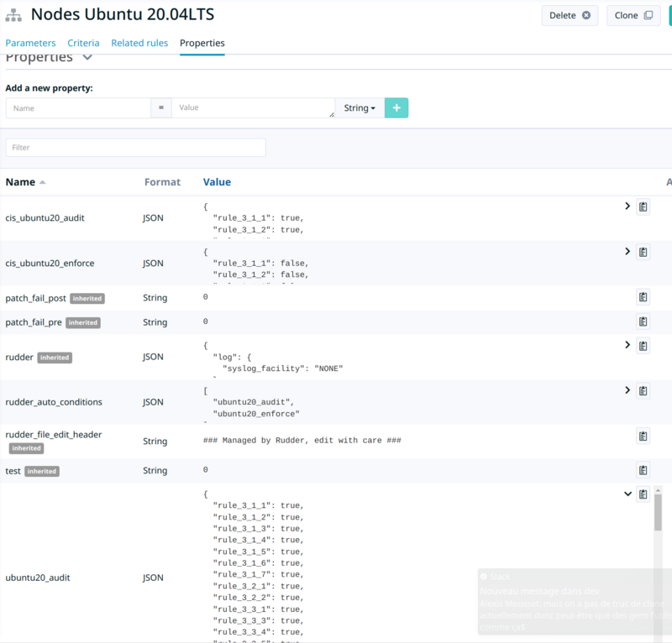
Task: Click the 'Add a new property:' label
Action: (49, 88)
